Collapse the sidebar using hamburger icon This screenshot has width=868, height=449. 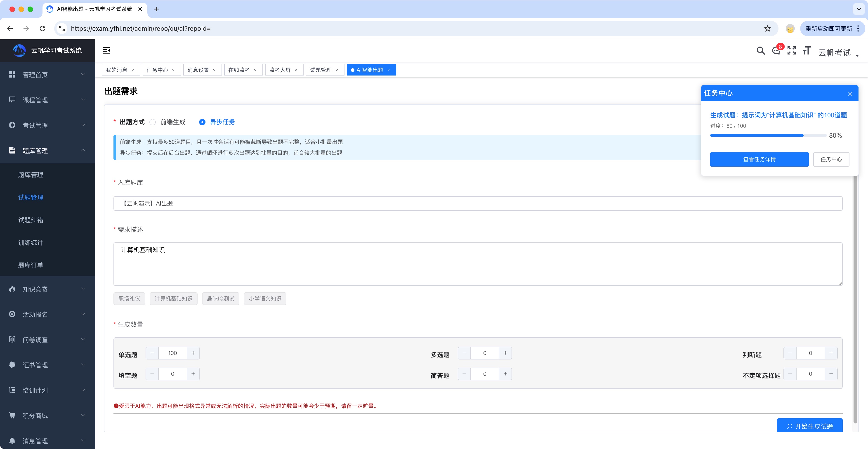106,51
